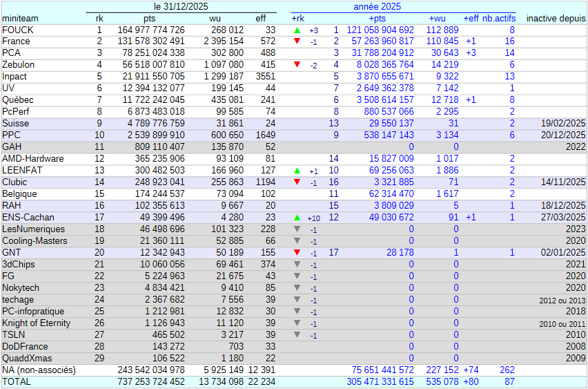Click NA active count 262
Screen dimensions: 588x389
click(x=507, y=370)
